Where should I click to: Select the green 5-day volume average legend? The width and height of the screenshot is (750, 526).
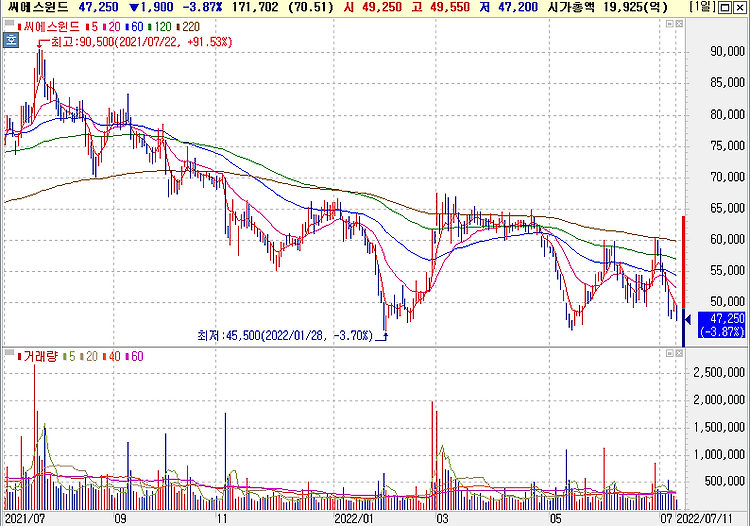(x=69, y=356)
